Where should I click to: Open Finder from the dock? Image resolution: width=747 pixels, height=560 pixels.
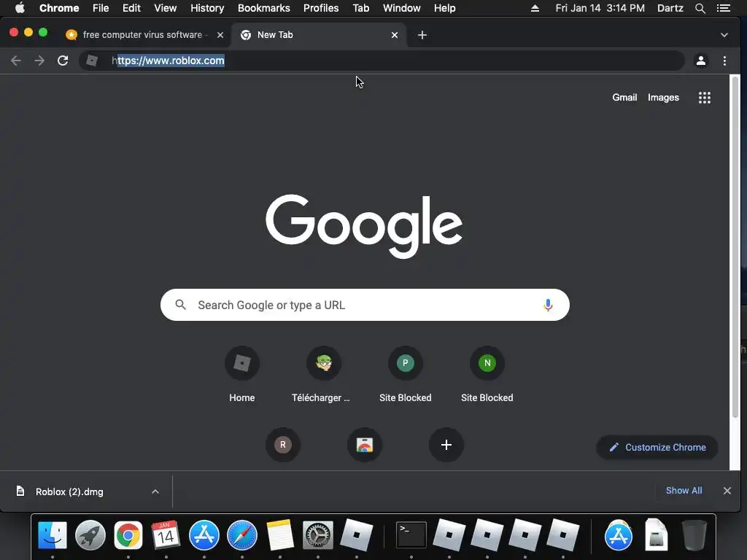tap(53, 535)
